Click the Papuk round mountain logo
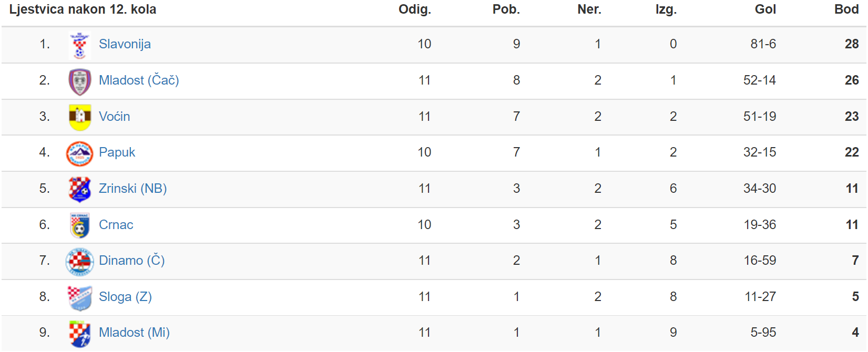Screen dimensions: 868x352 coord(79,153)
